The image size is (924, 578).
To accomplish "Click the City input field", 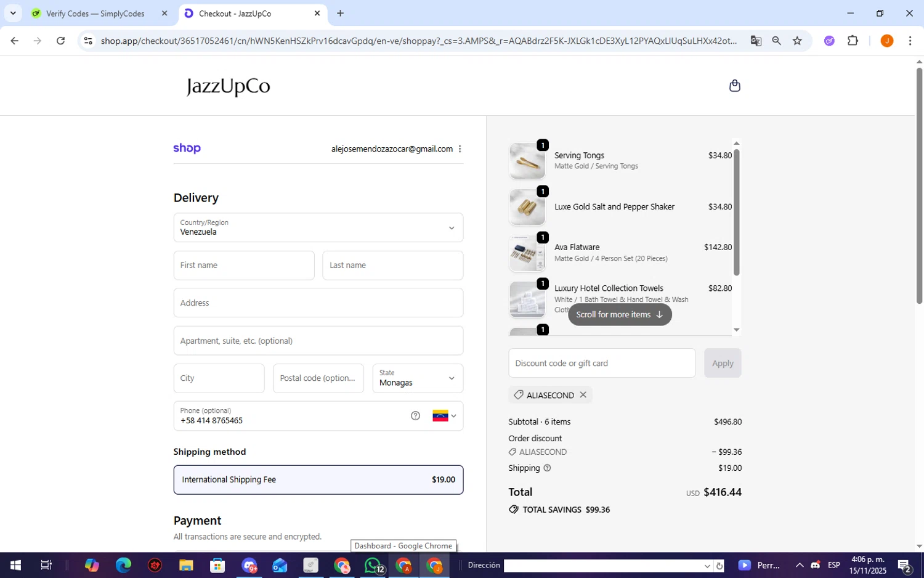I will [x=219, y=378].
